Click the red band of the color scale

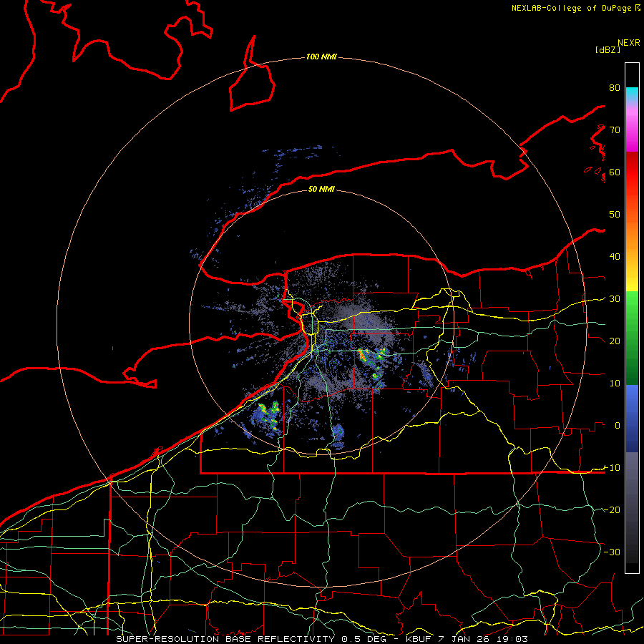click(632, 172)
